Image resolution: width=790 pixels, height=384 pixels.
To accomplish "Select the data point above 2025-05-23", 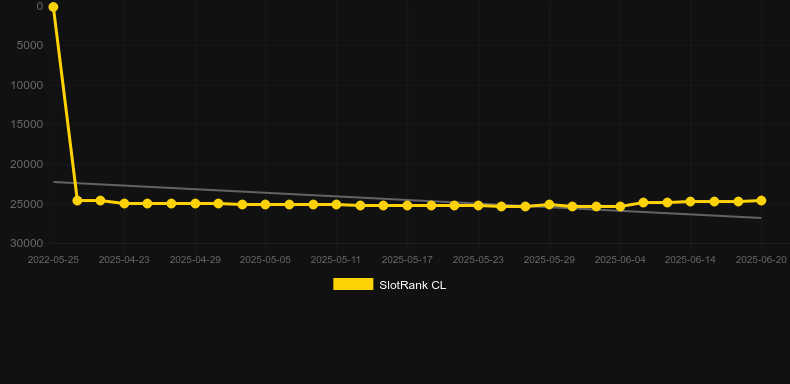I will [478, 206].
